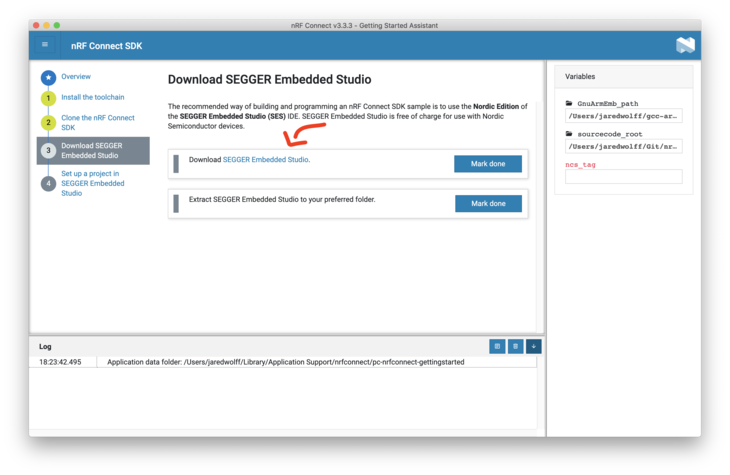Viewport: 730px width, 475px height.
Task: Edit the GnuArmEmb_path text field
Action: pos(623,116)
